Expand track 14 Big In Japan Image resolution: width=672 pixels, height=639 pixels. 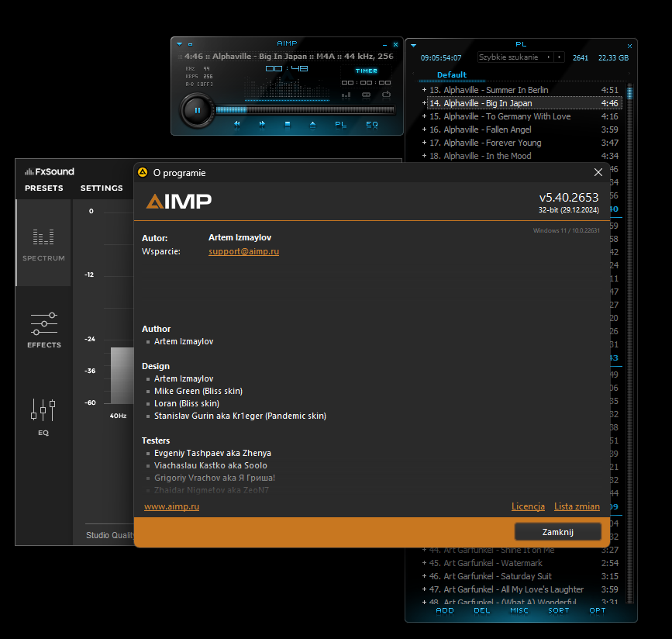[x=424, y=103]
